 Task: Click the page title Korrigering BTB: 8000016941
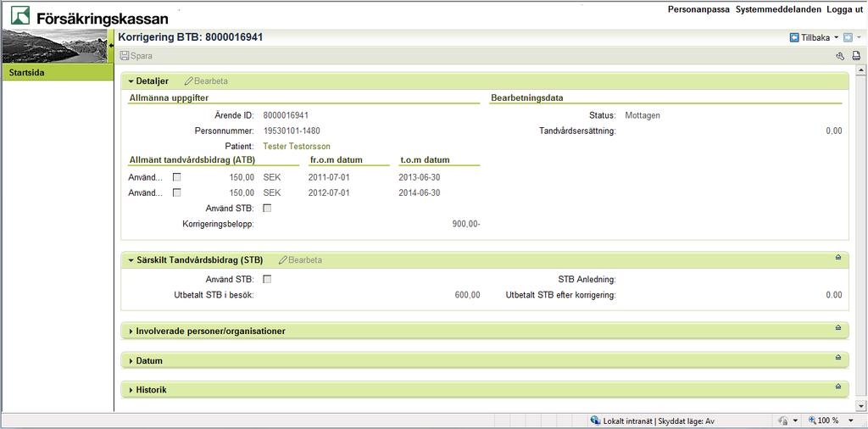coord(191,37)
